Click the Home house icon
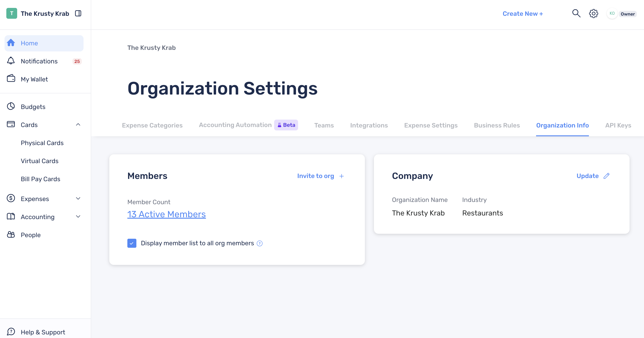The image size is (644, 338). 11,43
